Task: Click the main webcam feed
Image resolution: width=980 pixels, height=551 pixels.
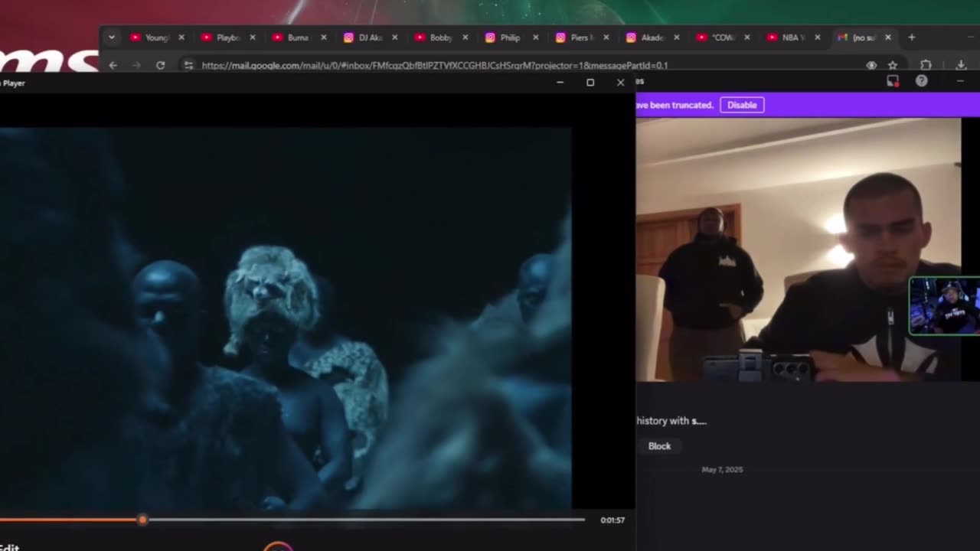Action: pos(798,249)
